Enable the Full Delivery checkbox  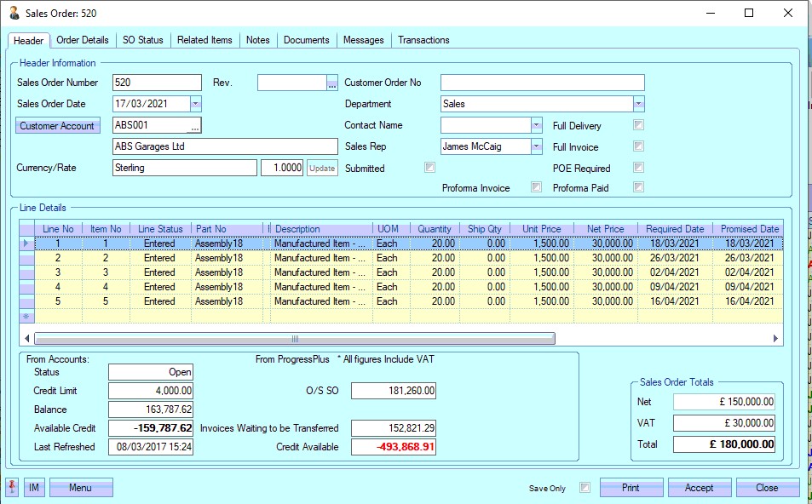[x=638, y=125]
